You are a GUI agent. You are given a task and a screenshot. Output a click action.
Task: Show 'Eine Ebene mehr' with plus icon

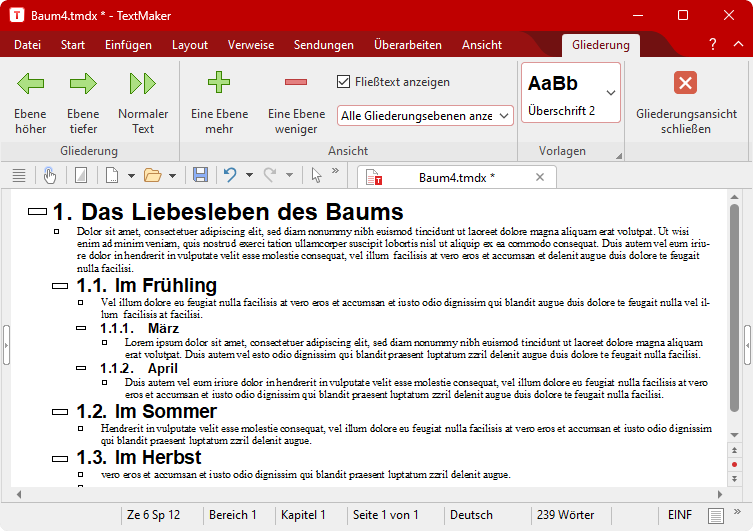click(218, 84)
